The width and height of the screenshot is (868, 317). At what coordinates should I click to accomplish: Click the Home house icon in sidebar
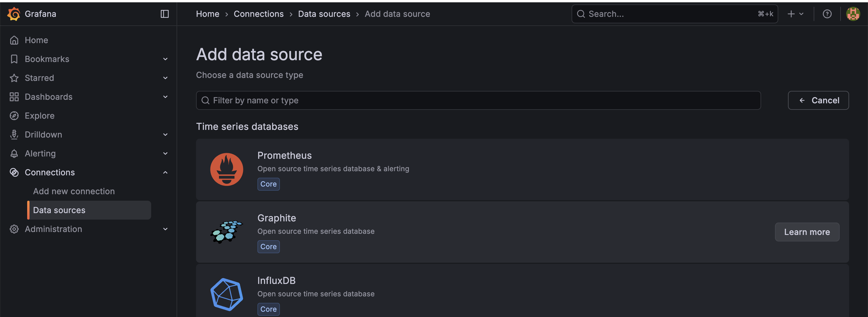[14, 40]
